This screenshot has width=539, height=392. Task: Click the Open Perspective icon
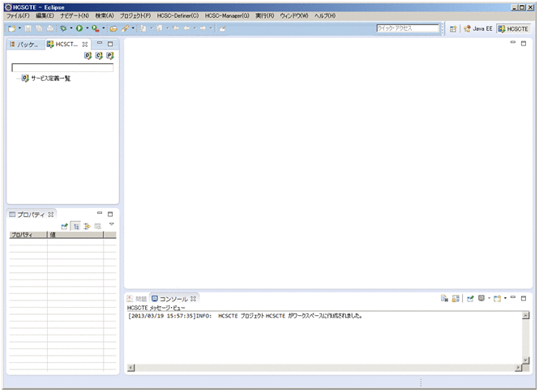454,28
